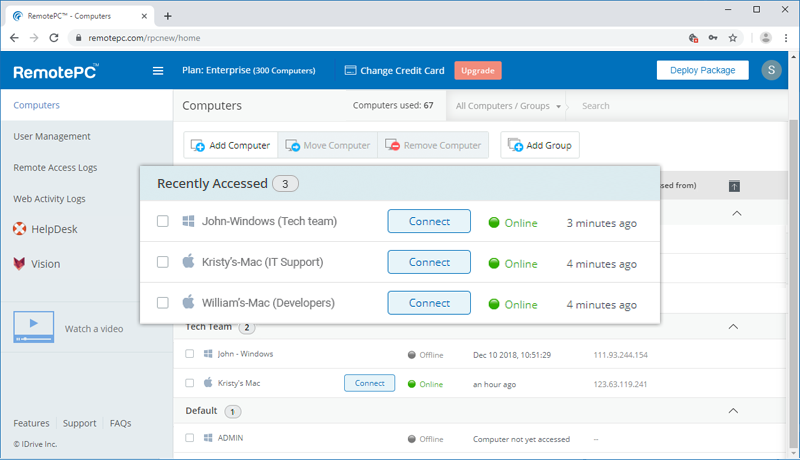Click the Upgrade button

(478, 70)
